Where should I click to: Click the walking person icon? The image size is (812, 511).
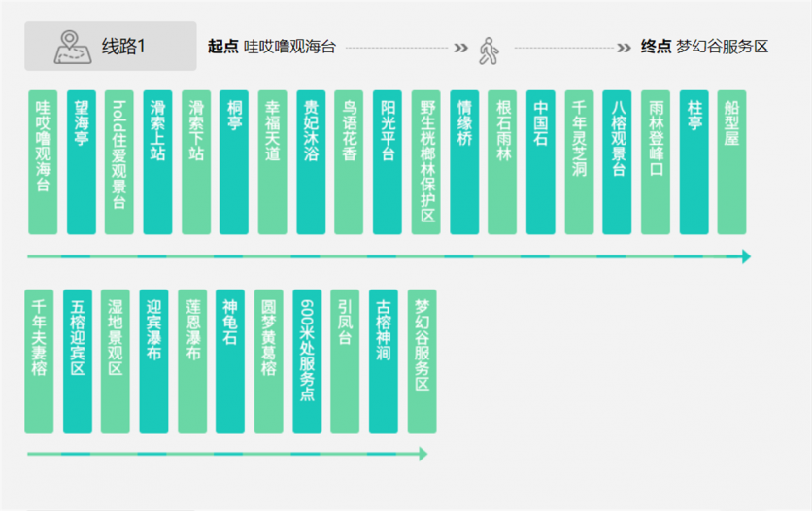coord(489,51)
